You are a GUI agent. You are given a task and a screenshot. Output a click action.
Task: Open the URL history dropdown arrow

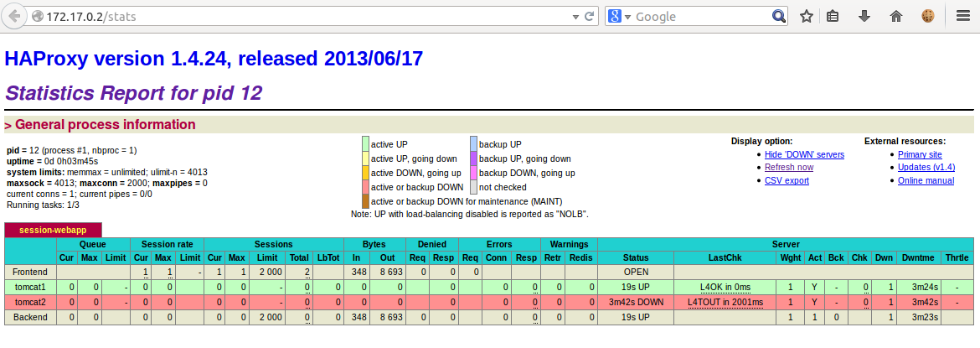(575, 17)
